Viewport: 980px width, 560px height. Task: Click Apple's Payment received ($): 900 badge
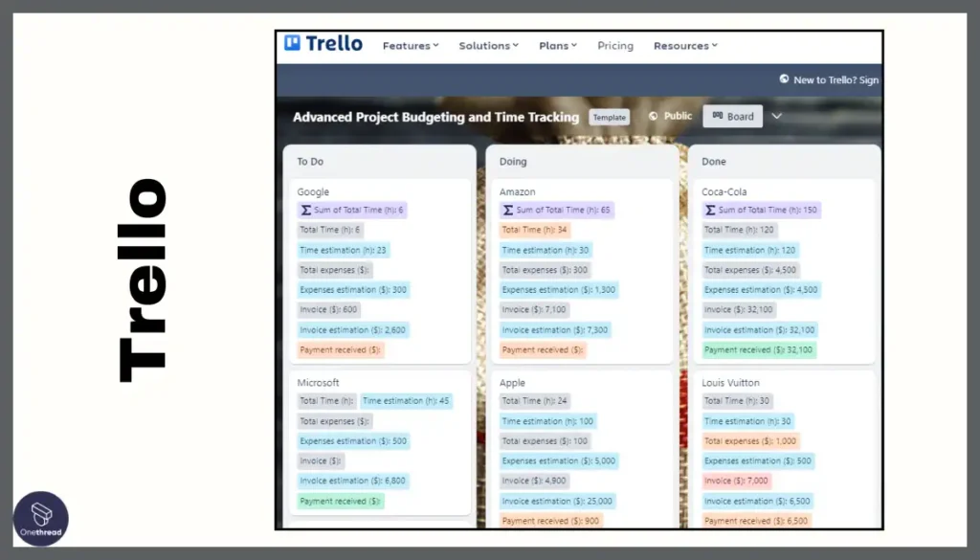(550, 521)
